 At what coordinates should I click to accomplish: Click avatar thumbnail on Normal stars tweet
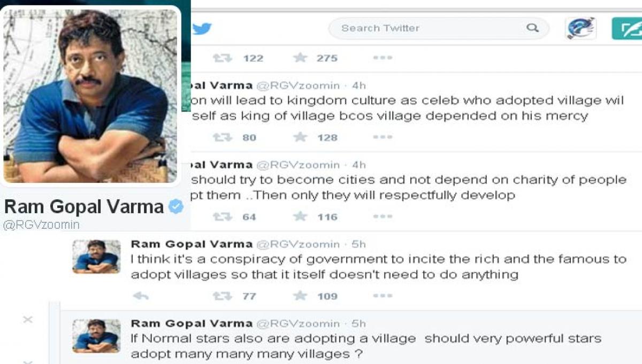(x=96, y=336)
